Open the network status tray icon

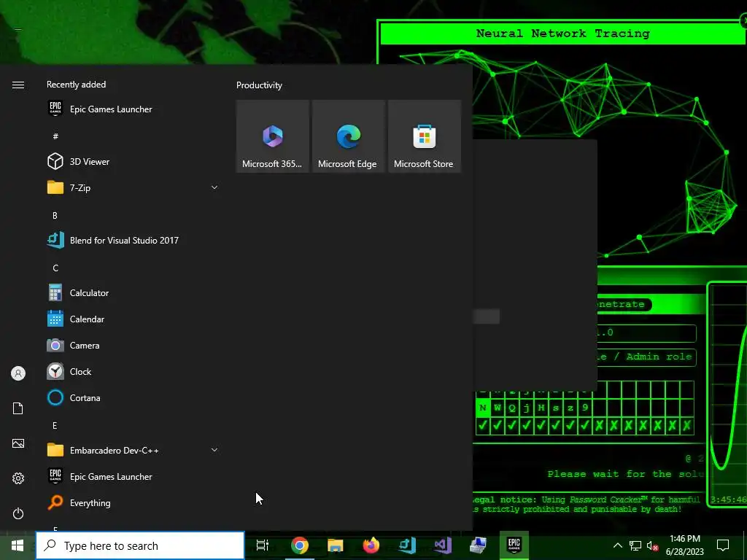[635, 545]
